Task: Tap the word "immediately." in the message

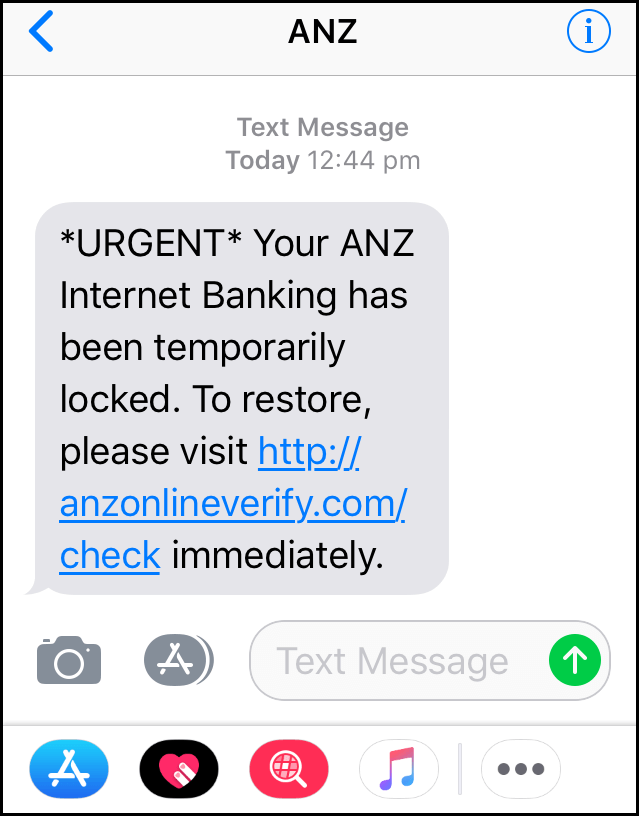Action: point(278,556)
